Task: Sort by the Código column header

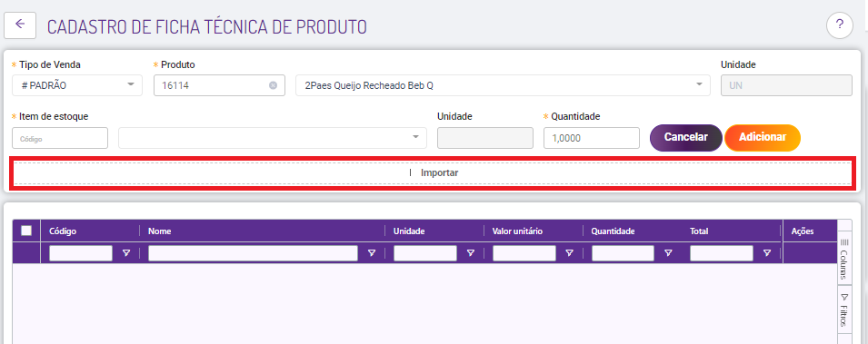Action: point(63,231)
